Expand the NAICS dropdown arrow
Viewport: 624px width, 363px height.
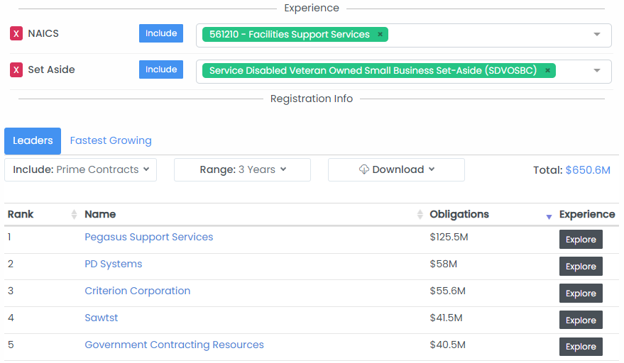597,35
